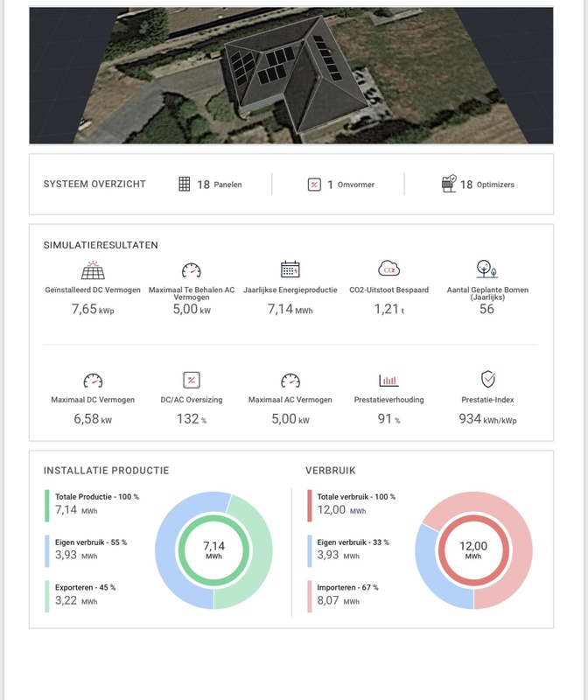
Task: Click the inverter icon beside 1 Omvormer
Action: click(314, 185)
